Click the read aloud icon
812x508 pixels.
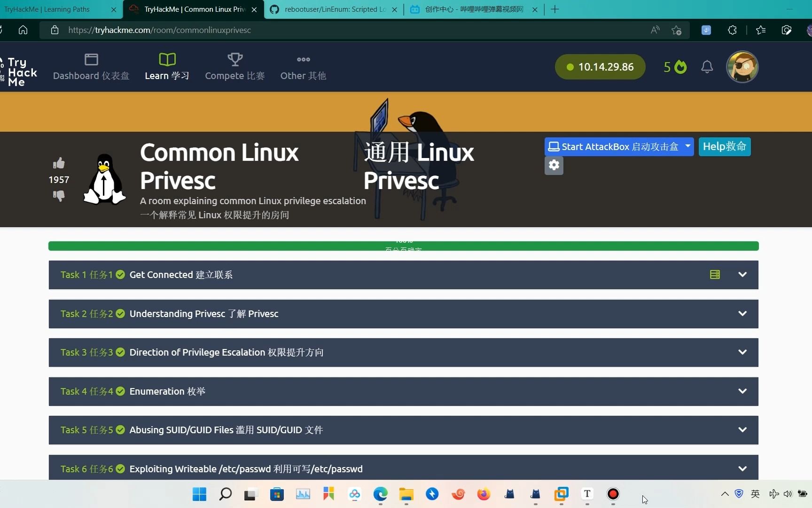(655, 30)
